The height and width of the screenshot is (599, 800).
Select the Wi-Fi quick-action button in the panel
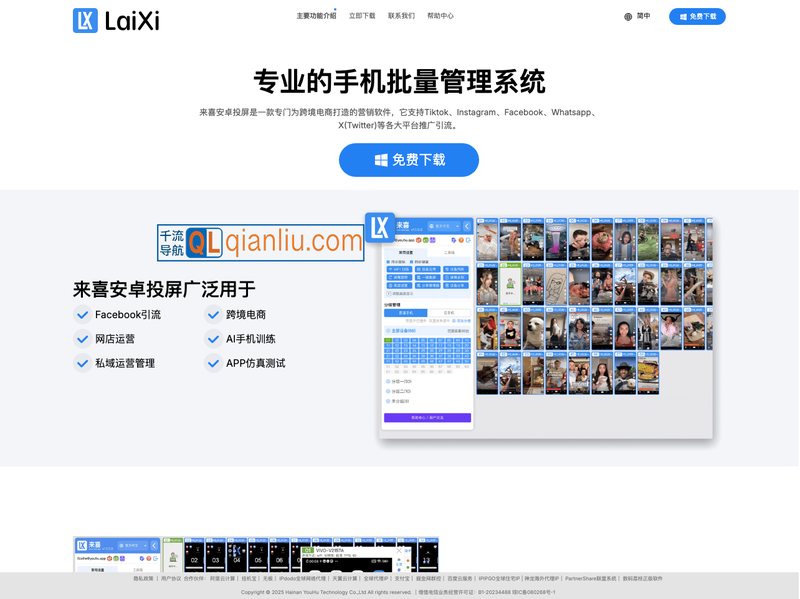pos(399,269)
